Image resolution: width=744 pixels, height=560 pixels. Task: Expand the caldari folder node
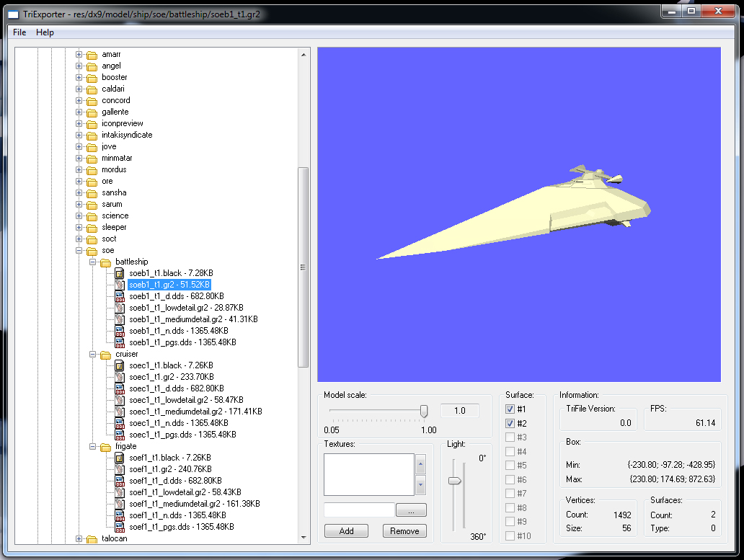point(79,89)
